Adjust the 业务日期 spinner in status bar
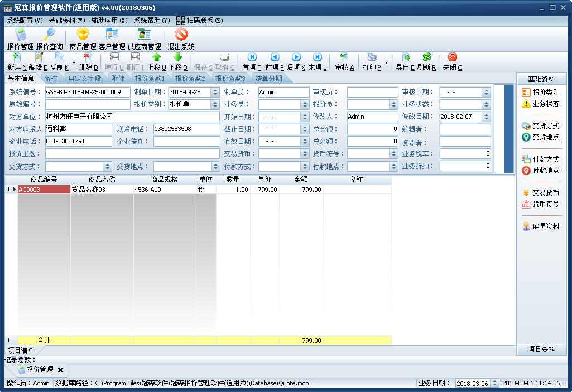 494,383
